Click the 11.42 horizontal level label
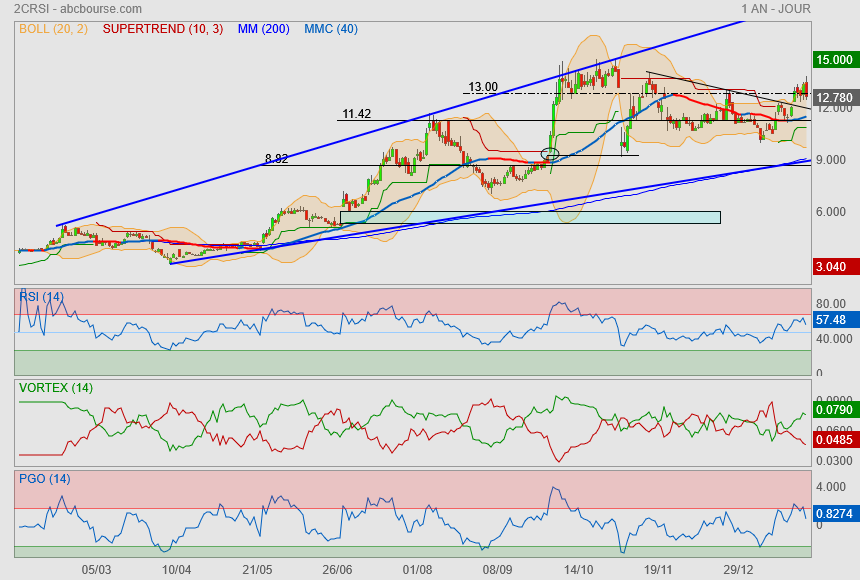This screenshot has height=580, width=860. 357,114
